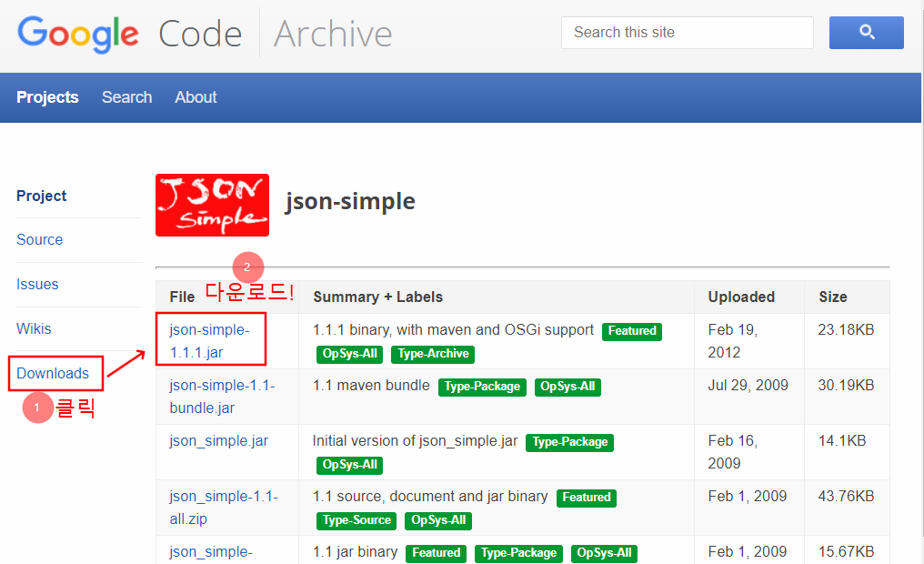The image size is (924, 564).
Task: Go to Issues in the sidebar
Action: (x=37, y=284)
